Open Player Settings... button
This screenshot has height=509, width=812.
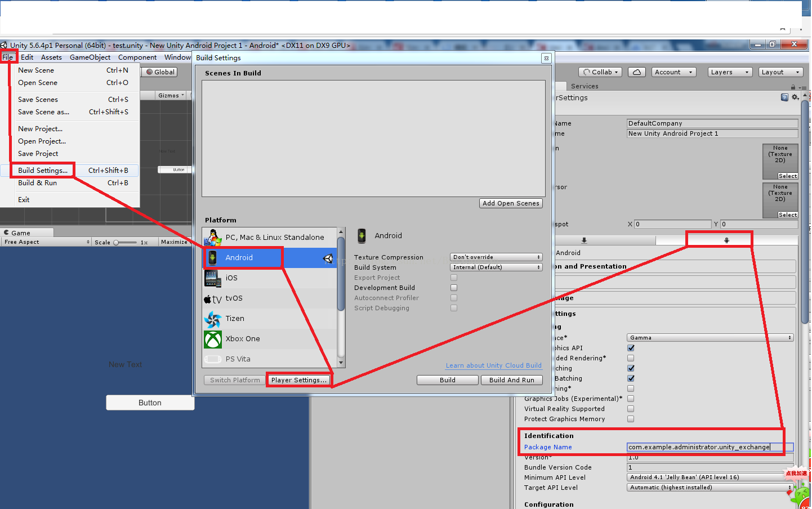pyautogui.click(x=298, y=380)
